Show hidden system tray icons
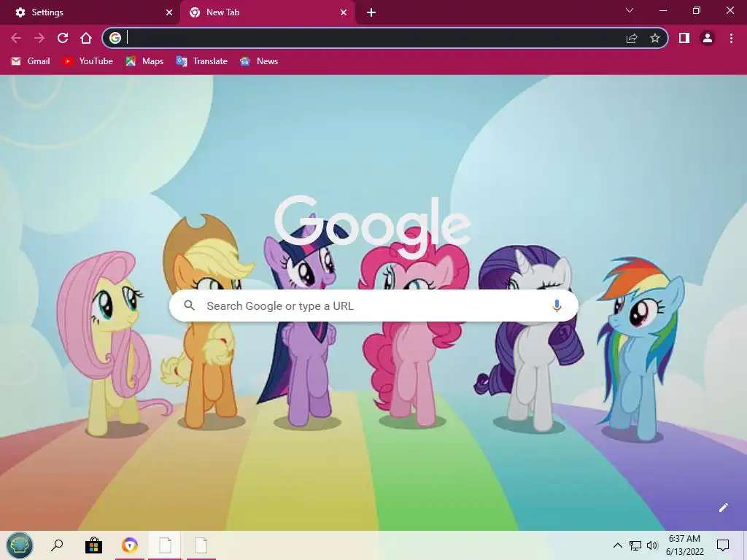 pos(617,545)
